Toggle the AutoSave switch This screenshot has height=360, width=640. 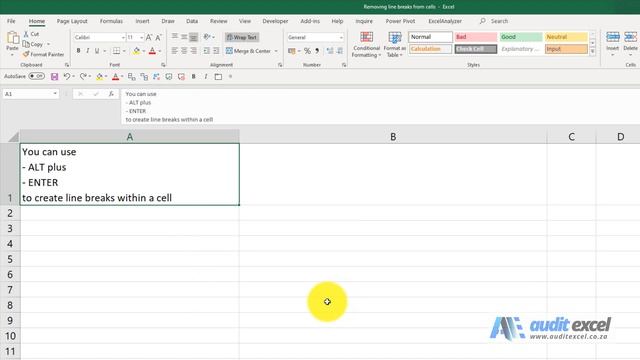pos(36,76)
